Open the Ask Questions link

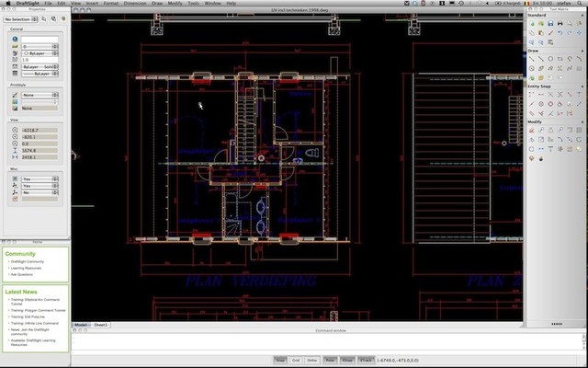(22, 274)
